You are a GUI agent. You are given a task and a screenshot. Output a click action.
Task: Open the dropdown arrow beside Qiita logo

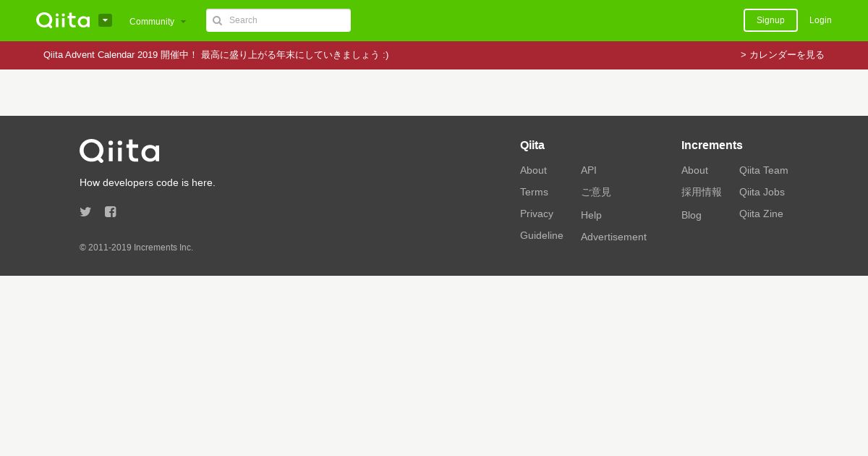tap(105, 20)
